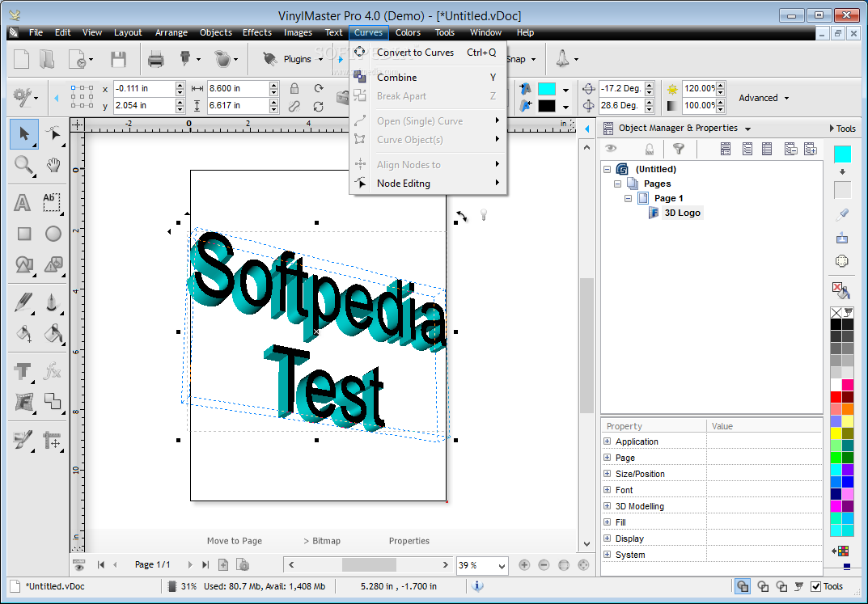The width and height of the screenshot is (868, 604).
Task: Select 3D Logo in object tree
Action: (x=682, y=213)
